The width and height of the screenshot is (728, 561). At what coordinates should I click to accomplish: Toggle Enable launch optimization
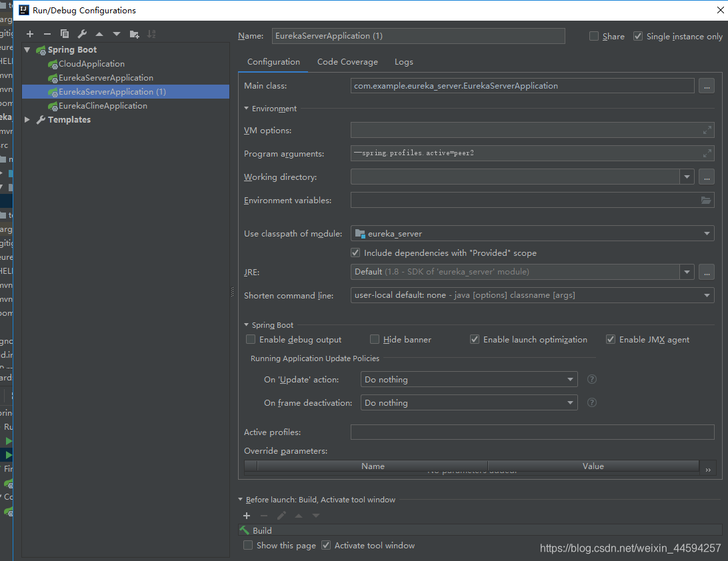(475, 340)
